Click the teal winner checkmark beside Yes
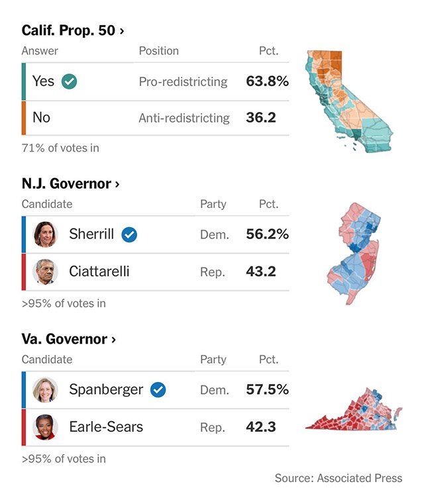The width and height of the screenshot is (424, 504). [x=70, y=81]
